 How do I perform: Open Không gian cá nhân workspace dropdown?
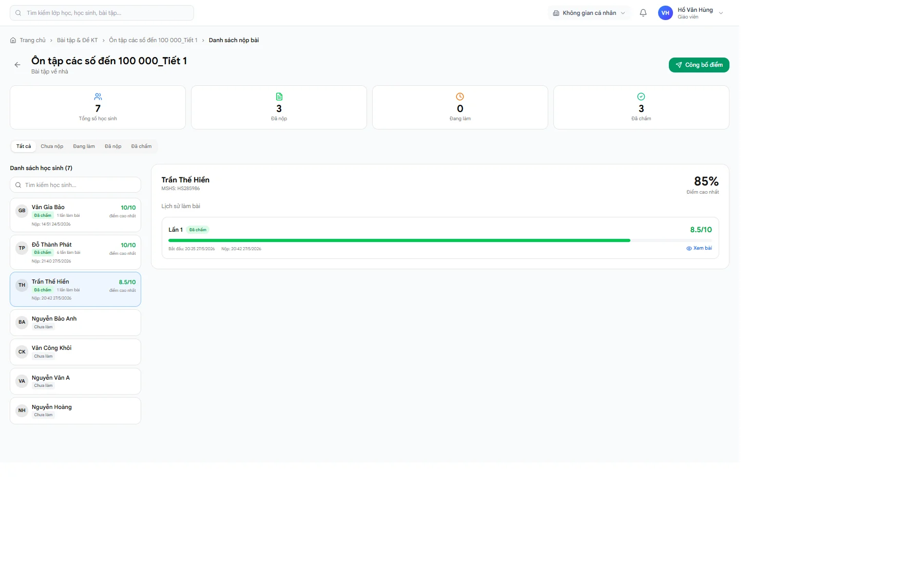(589, 13)
